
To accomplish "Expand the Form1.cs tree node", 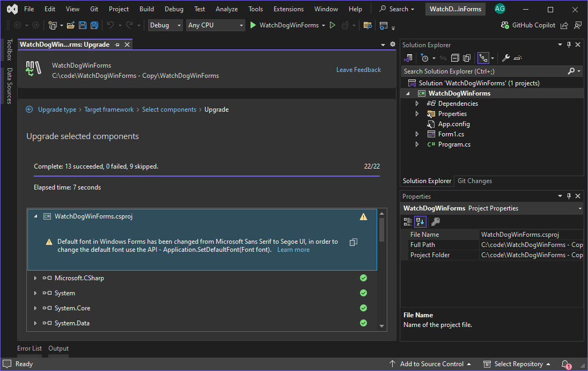I will (417, 134).
